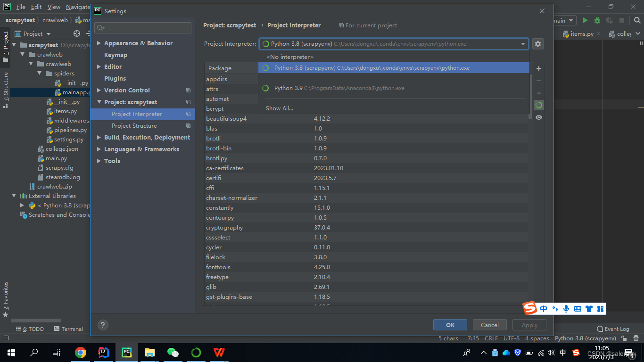Click the help question mark icon
The width and height of the screenshot is (644, 362).
tap(103, 325)
